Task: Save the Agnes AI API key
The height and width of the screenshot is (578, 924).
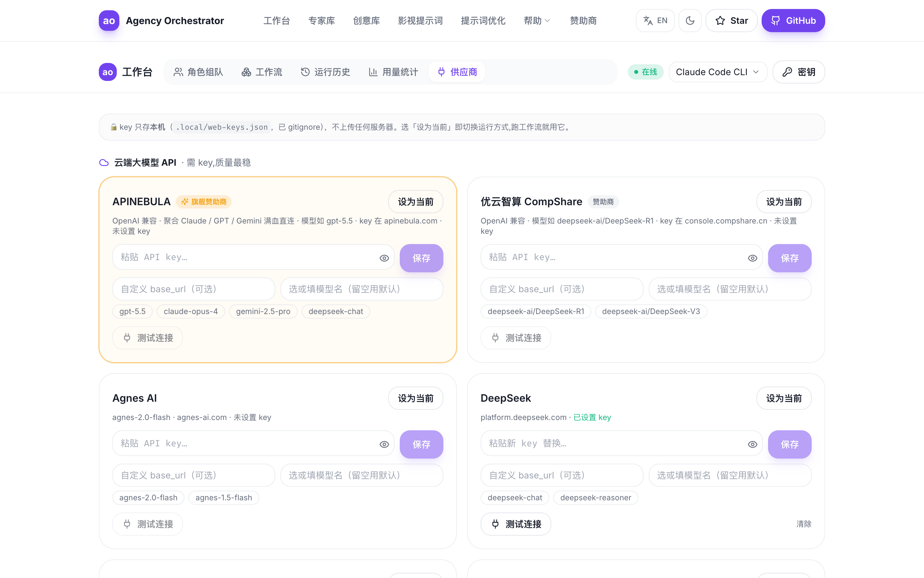Action: 421,444
